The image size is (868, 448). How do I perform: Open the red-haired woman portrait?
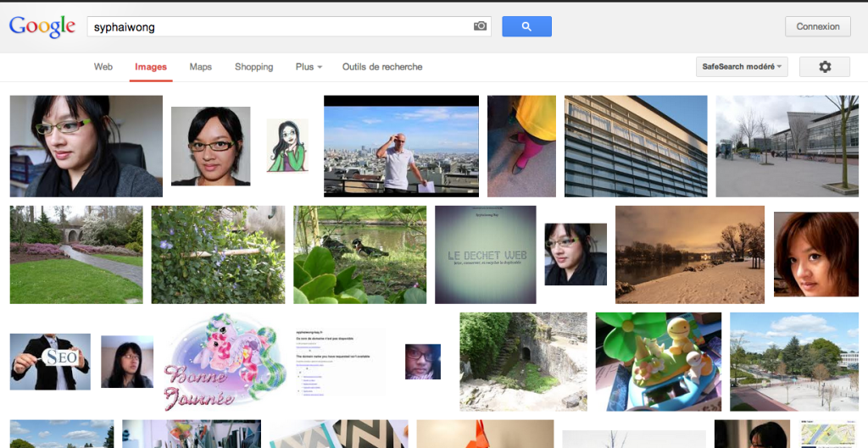point(816,254)
